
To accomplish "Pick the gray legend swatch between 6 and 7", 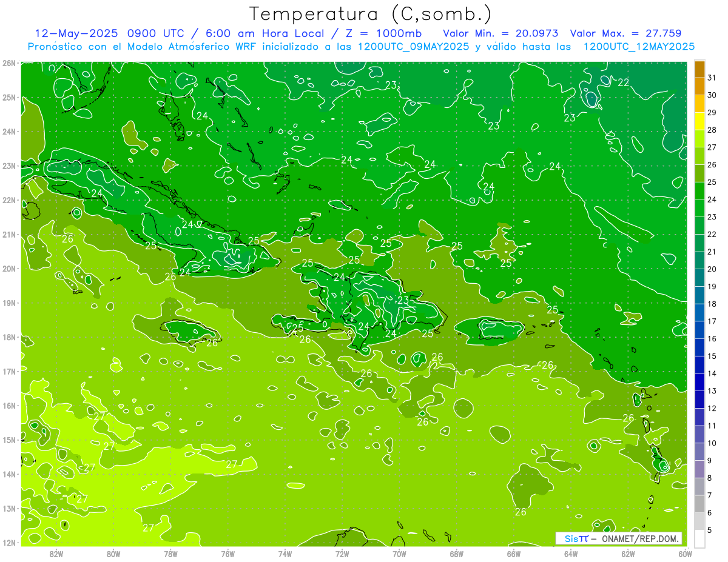I will (x=699, y=504).
